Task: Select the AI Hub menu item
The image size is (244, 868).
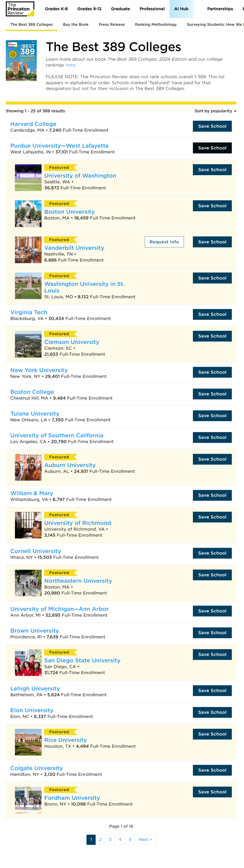Action: (x=181, y=9)
